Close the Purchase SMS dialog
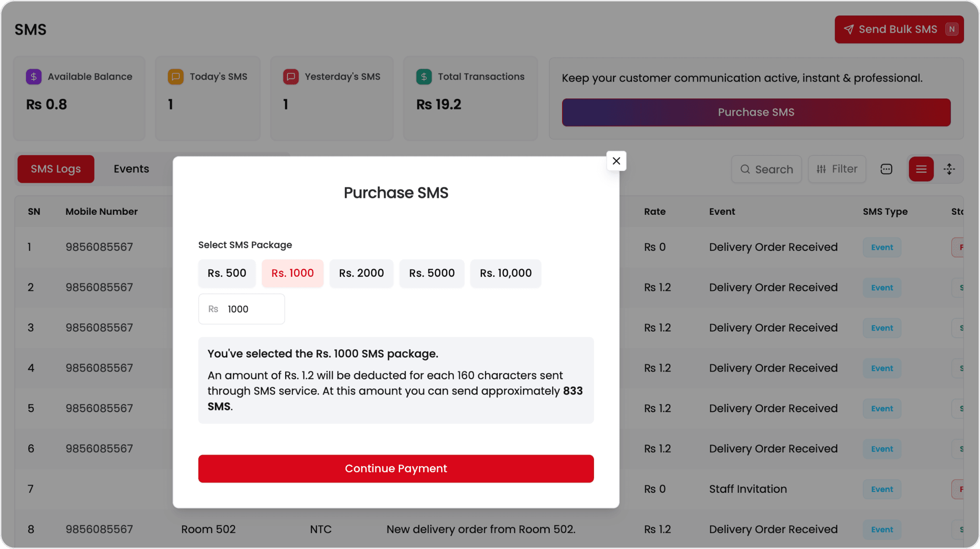 click(x=616, y=161)
